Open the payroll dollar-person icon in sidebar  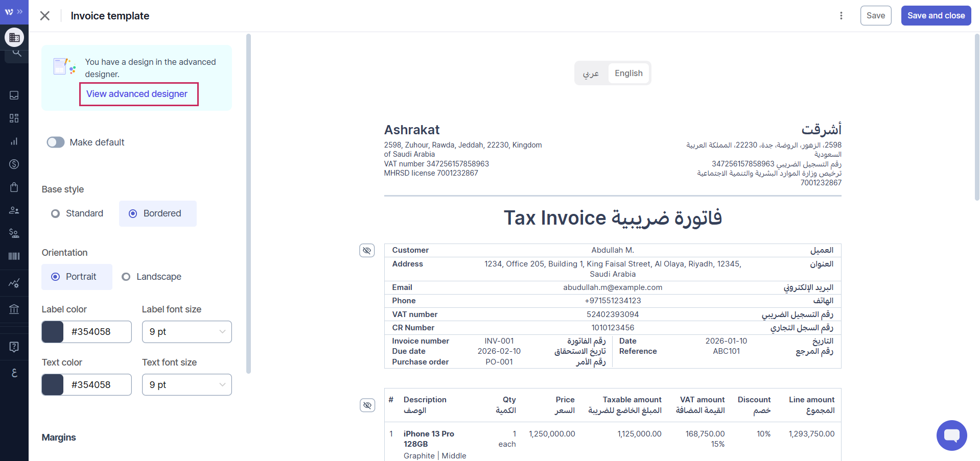[14, 233]
